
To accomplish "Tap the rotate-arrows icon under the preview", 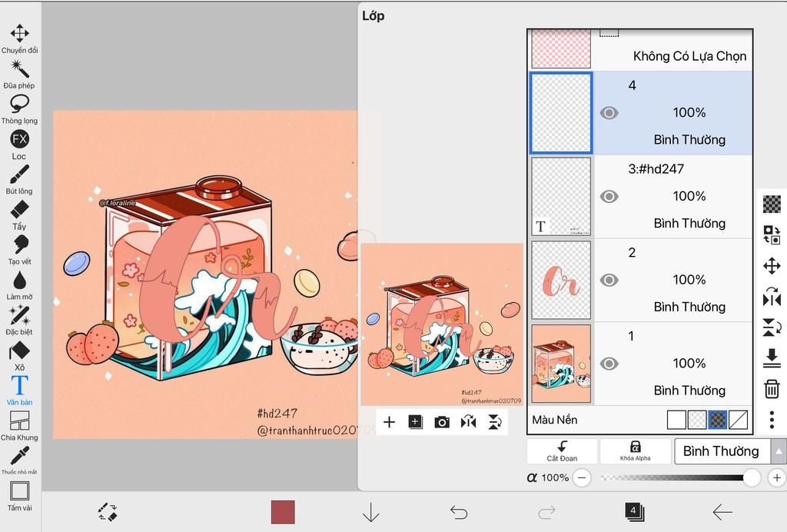I will click(x=495, y=422).
